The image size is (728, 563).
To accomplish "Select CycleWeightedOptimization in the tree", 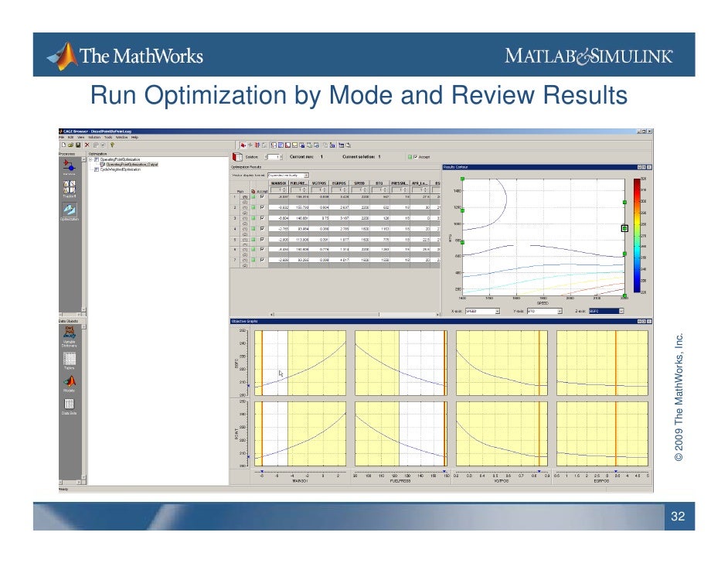I will (x=121, y=169).
